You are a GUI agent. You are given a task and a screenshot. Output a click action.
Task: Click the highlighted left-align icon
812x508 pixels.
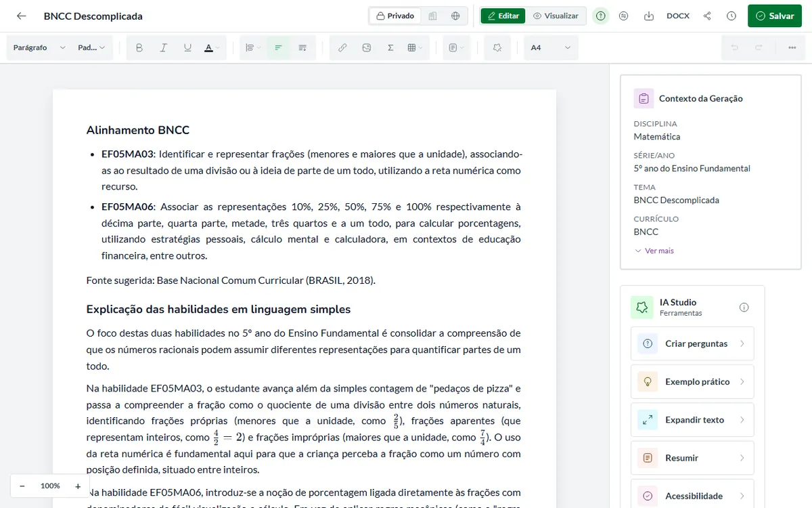click(x=278, y=47)
